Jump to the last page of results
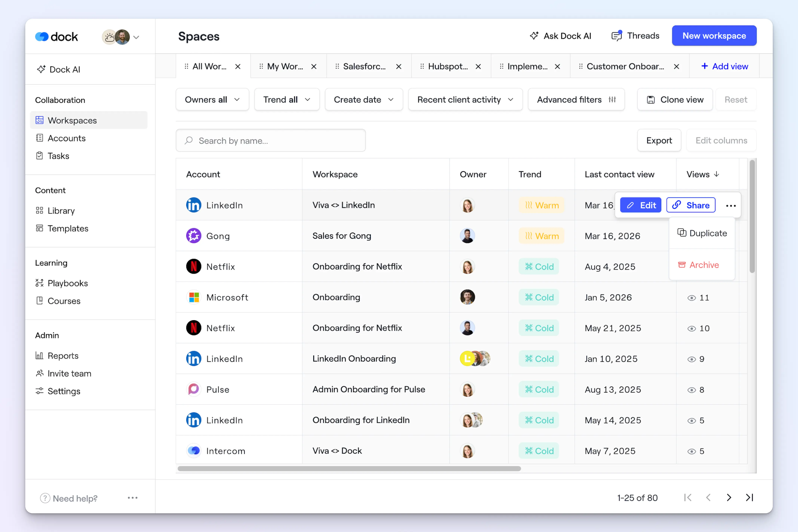798x532 pixels. tap(750, 497)
